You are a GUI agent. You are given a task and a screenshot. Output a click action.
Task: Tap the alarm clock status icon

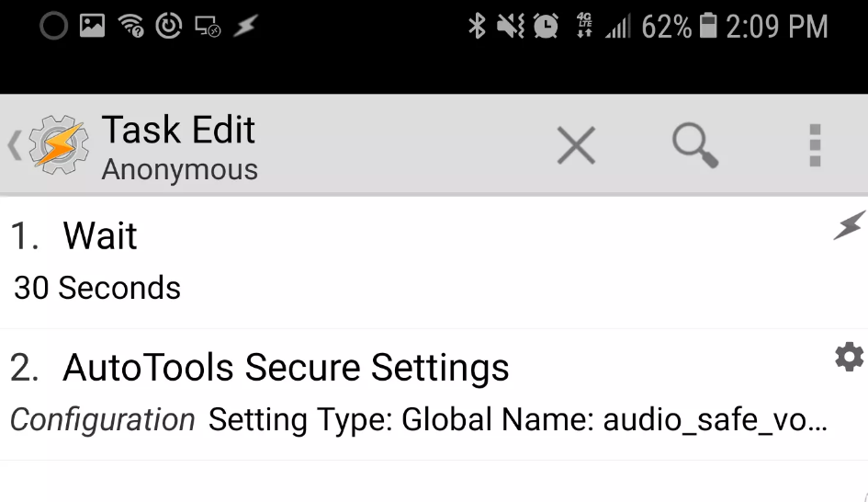(x=546, y=26)
